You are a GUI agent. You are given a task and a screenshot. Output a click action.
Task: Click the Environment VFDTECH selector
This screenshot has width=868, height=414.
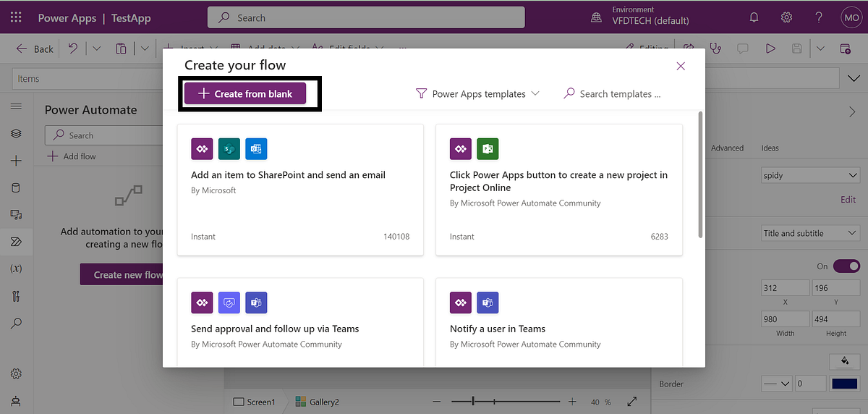tap(639, 17)
